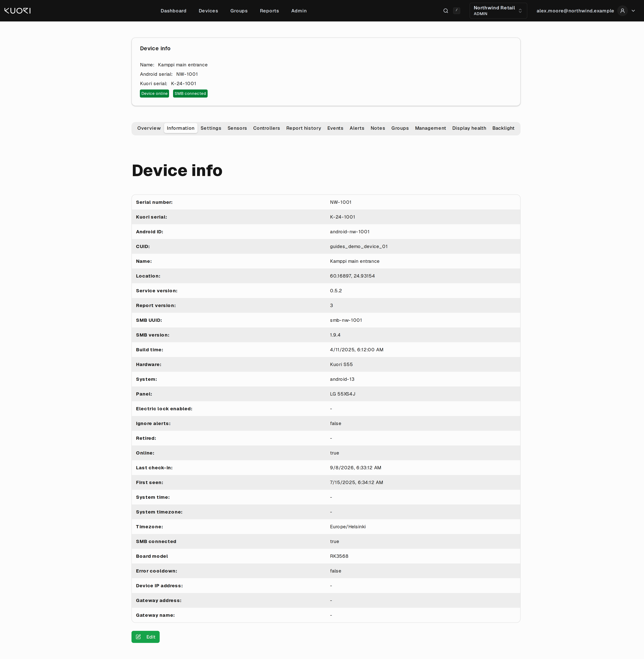Switch to the Notes tab

point(378,128)
